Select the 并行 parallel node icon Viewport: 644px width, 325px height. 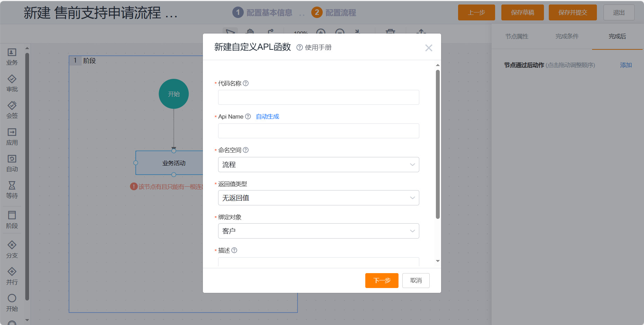point(12,271)
